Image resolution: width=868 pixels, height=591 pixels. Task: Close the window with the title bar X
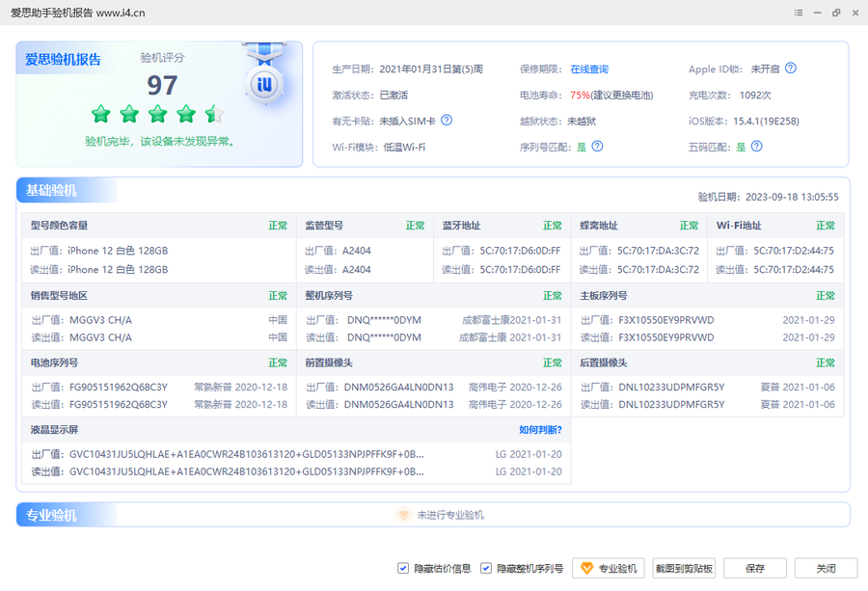coord(855,13)
